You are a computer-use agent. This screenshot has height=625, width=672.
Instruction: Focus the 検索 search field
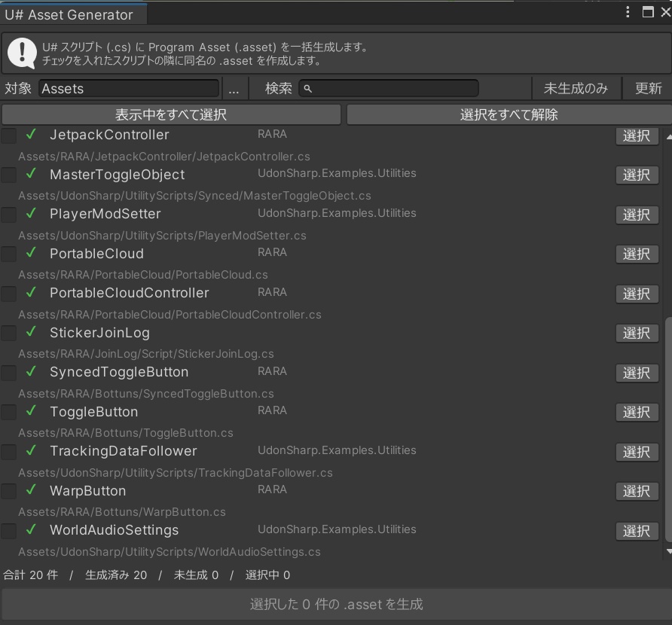pyautogui.click(x=389, y=89)
